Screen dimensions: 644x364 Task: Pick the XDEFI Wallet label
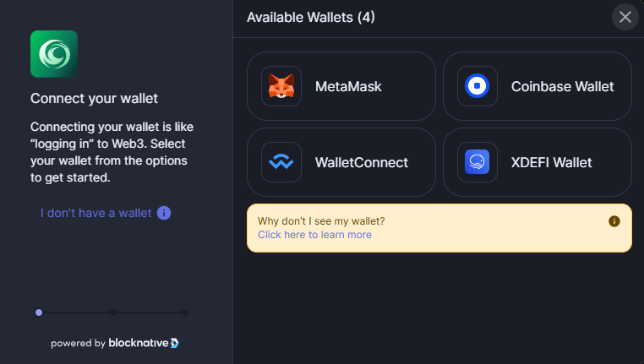pos(551,162)
